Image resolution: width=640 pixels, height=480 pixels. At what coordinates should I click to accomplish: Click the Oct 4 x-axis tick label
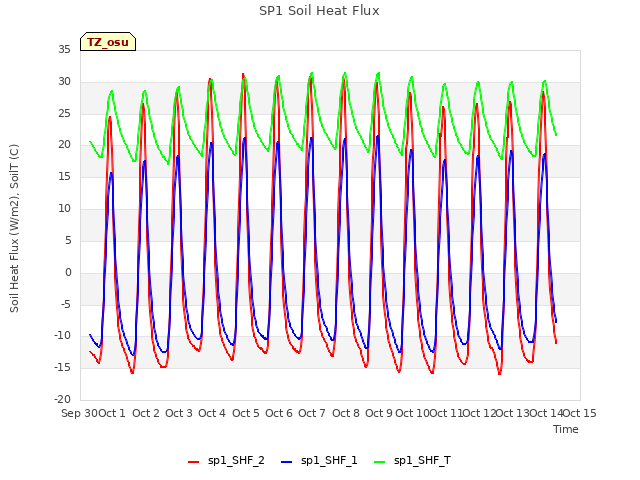pyautogui.click(x=212, y=413)
